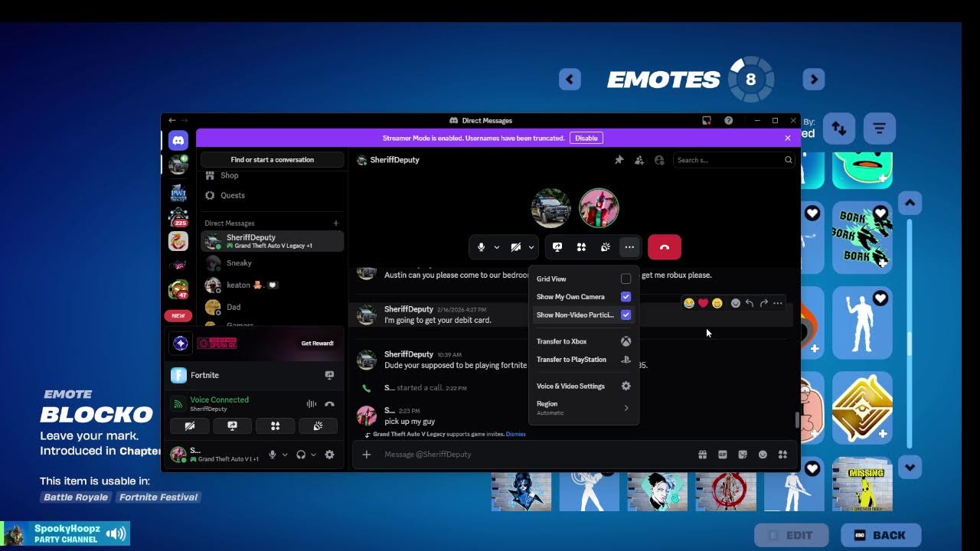Disable Streamer Mode
The height and width of the screenshot is (551, 980).
point(586,138)
